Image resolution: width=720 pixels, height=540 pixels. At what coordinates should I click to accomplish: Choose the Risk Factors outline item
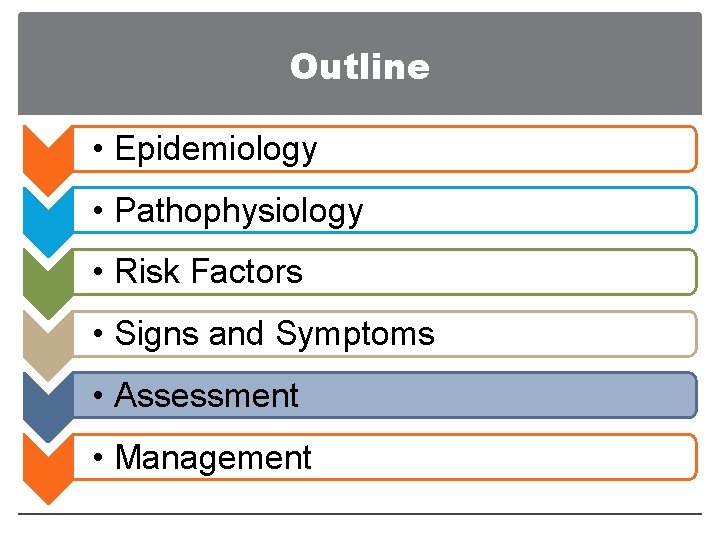[209, 272]
